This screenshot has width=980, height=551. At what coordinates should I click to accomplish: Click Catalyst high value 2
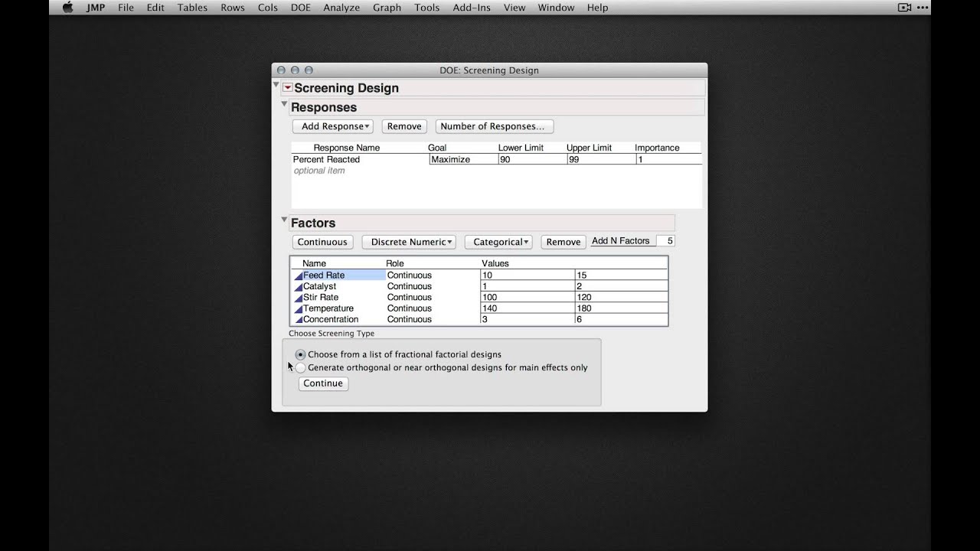[621, 286]
